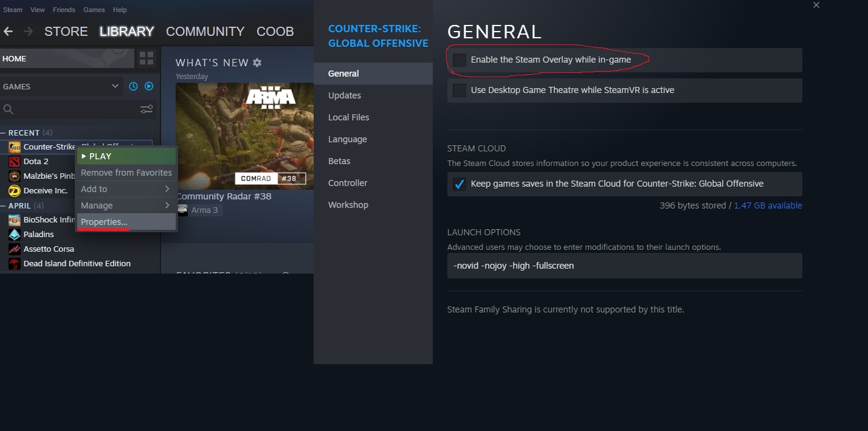Screen dimensions: 868x431
Task: Open advanced filter sliders icon
Action: (x=146, y=109)
